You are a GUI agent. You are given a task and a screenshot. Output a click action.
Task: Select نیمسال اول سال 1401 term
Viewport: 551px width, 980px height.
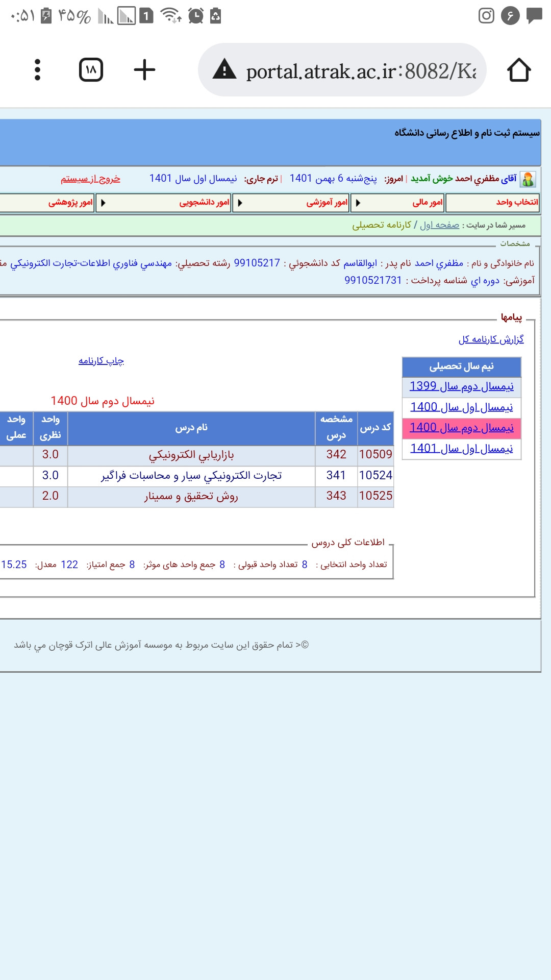461,449
